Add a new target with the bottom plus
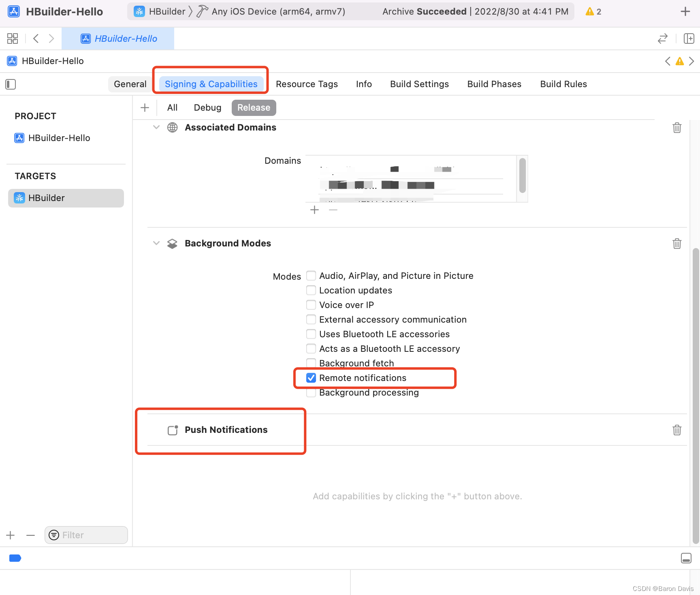The height and width of the screenshot is (595, 700). point(11,535)
